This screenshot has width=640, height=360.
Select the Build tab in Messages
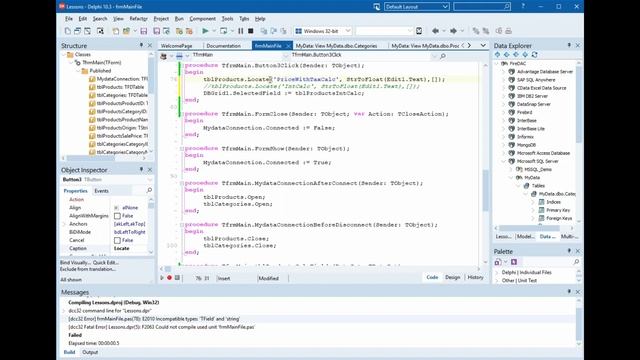pyautogui.click(x=69, y=352)
